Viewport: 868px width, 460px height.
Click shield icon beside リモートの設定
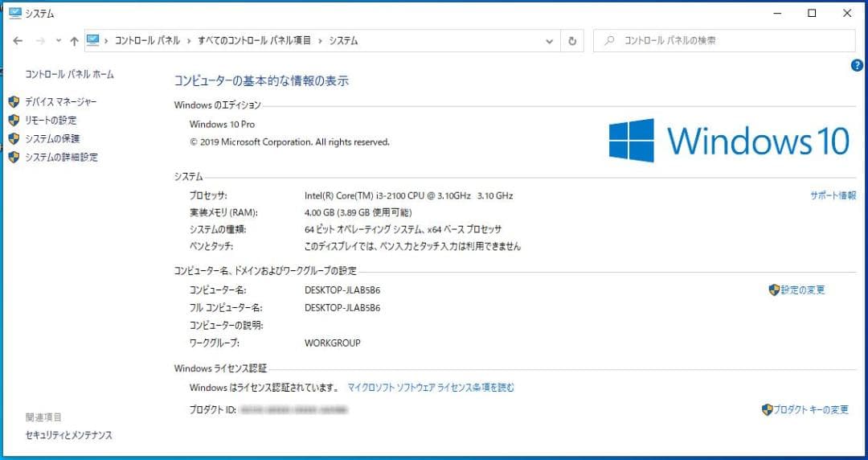pyautogui.click(x=14, y=121)
